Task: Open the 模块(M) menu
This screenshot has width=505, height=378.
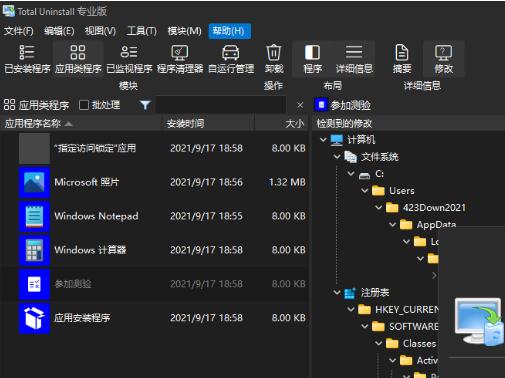Action: click(184, 31)
